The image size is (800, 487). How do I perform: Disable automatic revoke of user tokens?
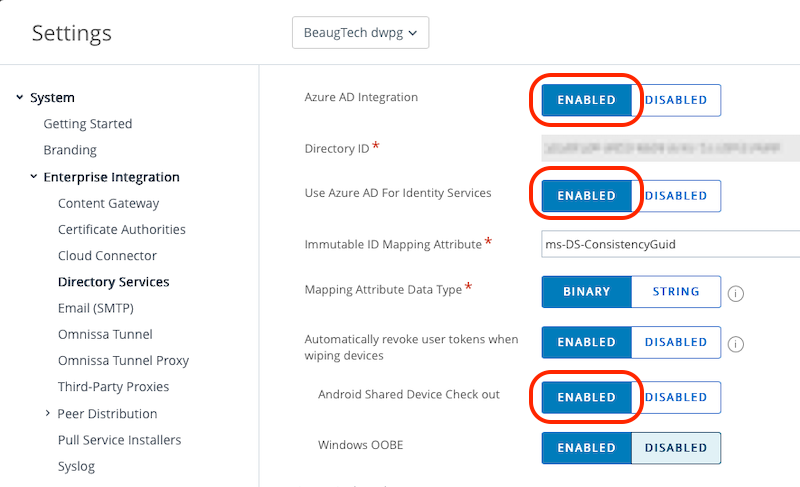tap(676, 342)
